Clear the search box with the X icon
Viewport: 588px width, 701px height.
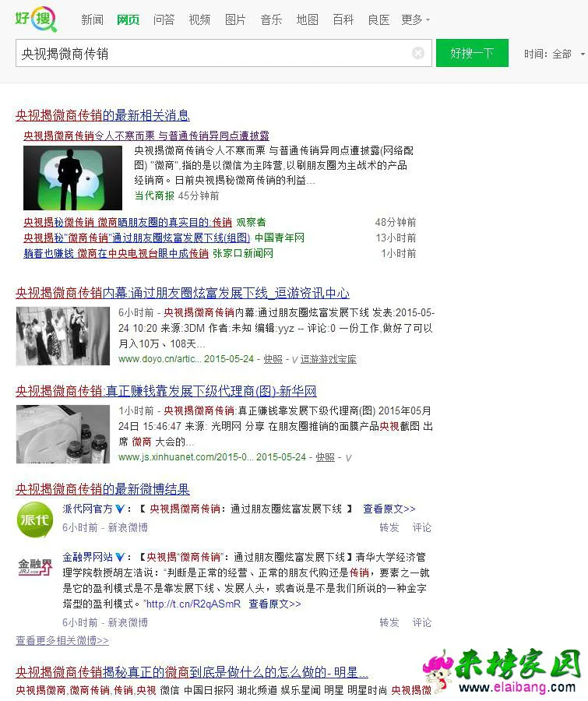(418, 53)
